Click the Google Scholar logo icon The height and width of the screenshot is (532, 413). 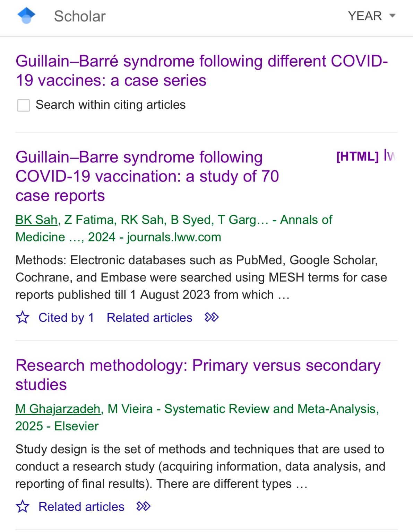tap(26, 16)
